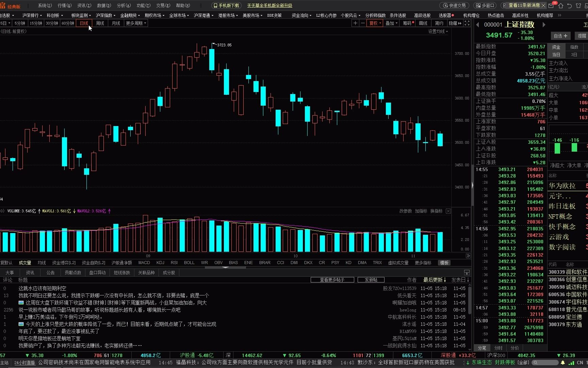Open 复权 adjustment dropdown

pyautogui.click(x=375, y=23)
